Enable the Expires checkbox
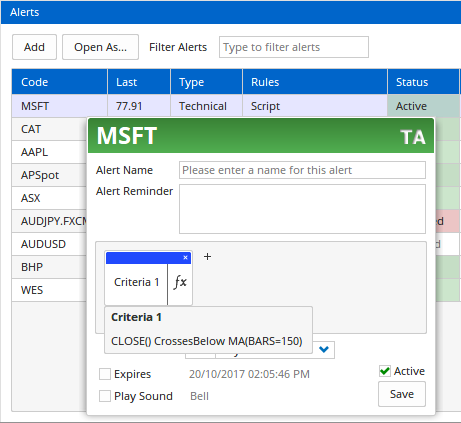 click(105, 374)
